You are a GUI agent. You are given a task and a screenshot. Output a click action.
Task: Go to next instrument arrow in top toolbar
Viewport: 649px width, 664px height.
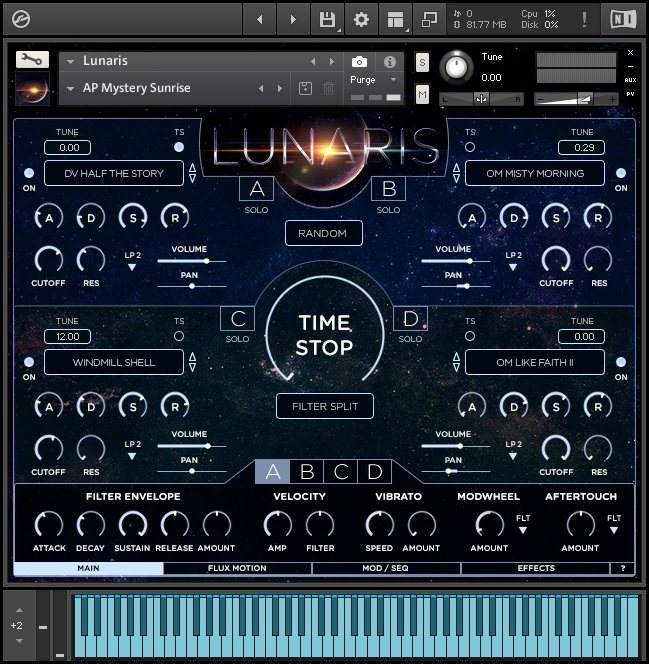click(x=293, y=19)
